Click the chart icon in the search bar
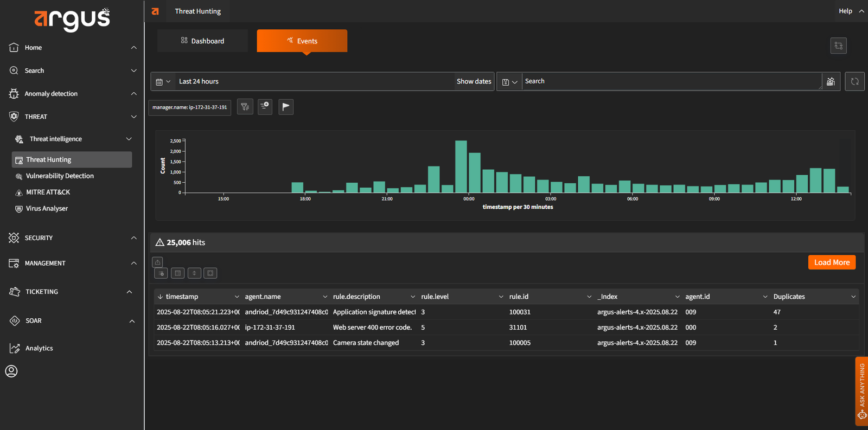 pos(831,81)
